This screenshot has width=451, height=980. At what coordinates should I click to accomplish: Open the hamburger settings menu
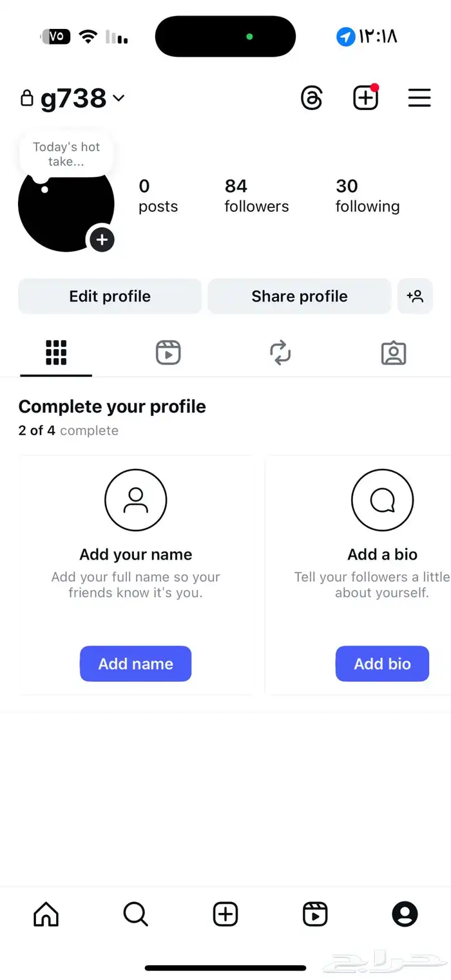419,99
